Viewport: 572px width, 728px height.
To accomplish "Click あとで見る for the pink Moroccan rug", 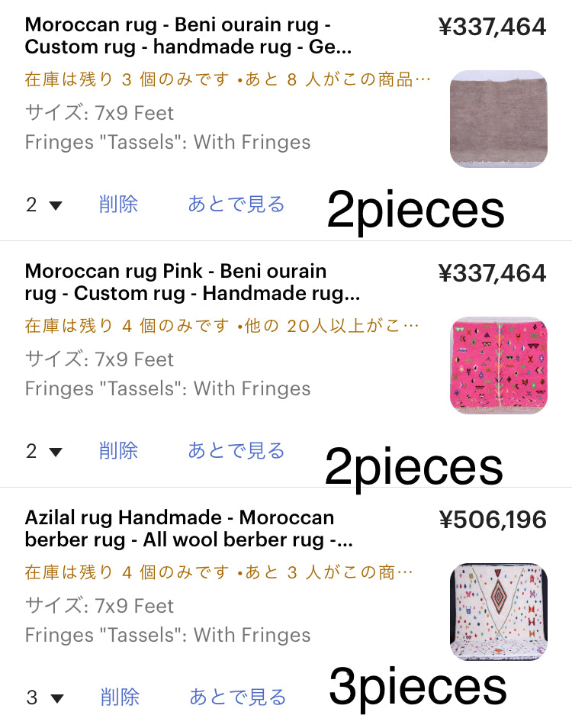I will [x=236, y=451].
